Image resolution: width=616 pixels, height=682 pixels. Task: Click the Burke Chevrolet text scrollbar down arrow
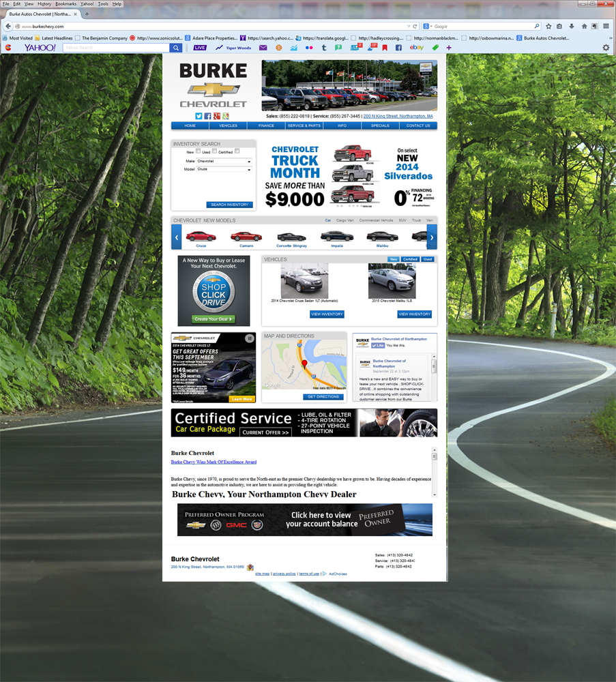click(x=434, y=494)
